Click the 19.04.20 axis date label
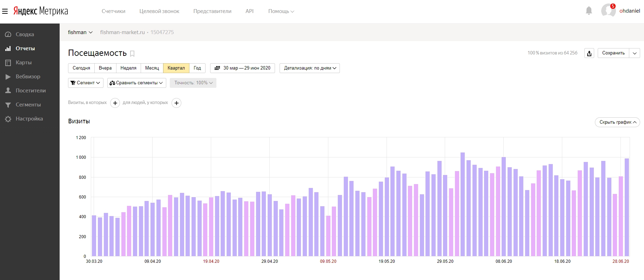This screenshot has width=644, height=280. pyautogui.click(x=211, y=261)
